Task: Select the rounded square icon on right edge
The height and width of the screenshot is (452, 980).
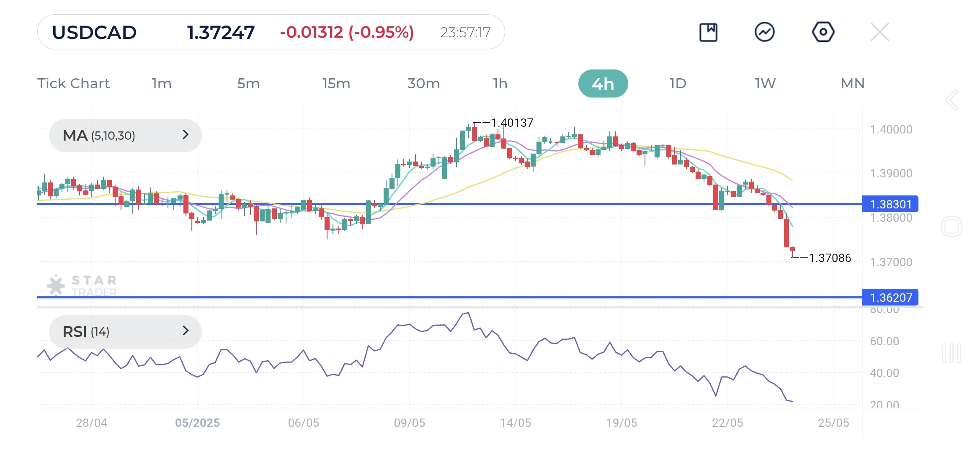Action: pyautogui.click(x=952, y=225)
